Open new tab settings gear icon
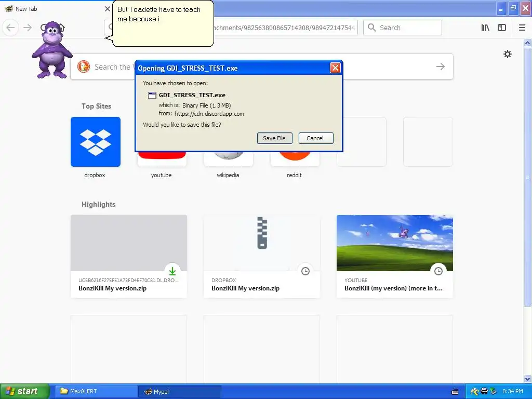Viewport: 532px width, 399px height. [x=507, y=54]
